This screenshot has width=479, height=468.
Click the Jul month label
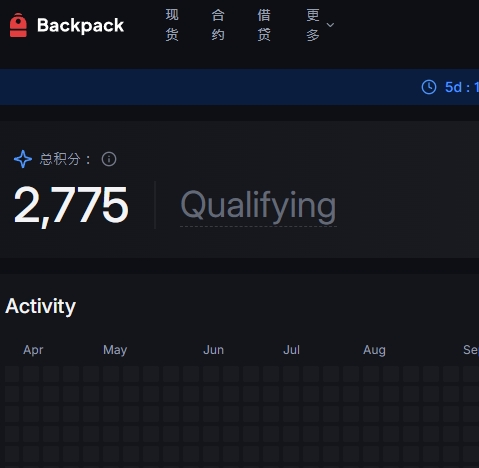pos(291,350)
